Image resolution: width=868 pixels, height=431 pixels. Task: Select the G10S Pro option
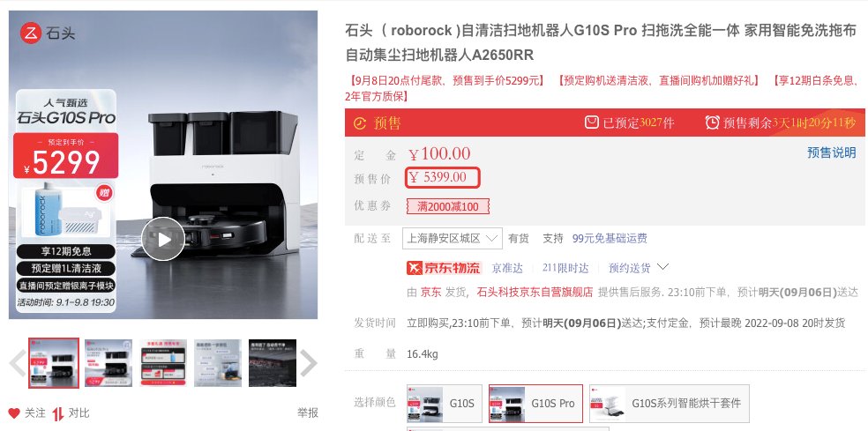[x=535, y=404]
